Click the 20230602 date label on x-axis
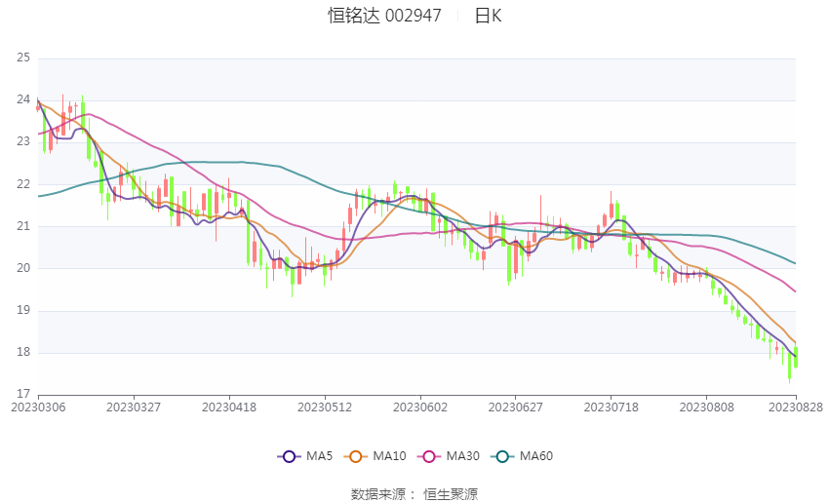Viewport: 829px width, 504px height. pyautogui.click(x=420, y=407)
